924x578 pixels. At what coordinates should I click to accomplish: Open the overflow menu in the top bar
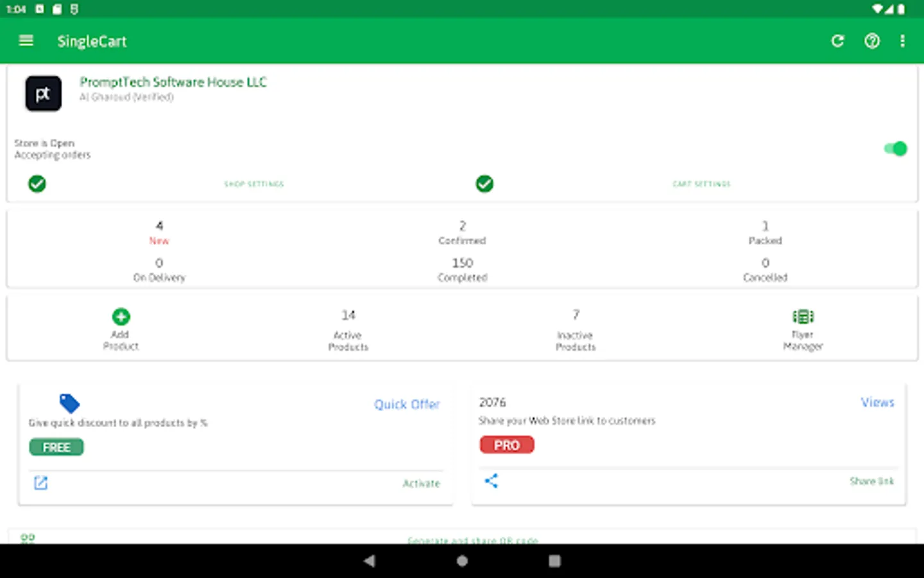point(902,40)
